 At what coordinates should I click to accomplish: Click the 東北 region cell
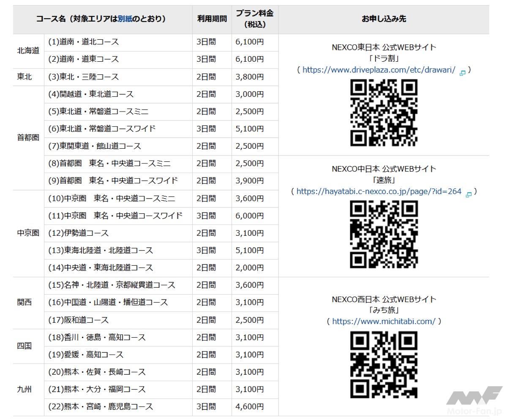point(28,77)
